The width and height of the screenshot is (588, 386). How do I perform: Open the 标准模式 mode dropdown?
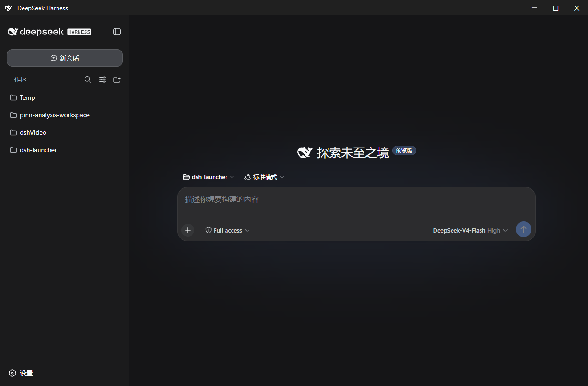[x=265, y=177]
